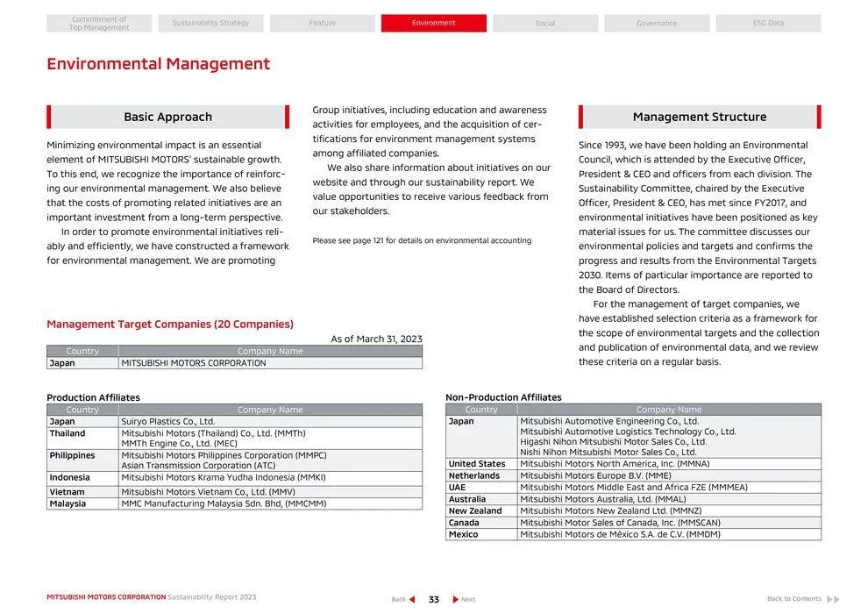Image resolution: width=868 pixels, height=614 pixels.
Task: Open the Social section tab
Action: coord(544,24)
